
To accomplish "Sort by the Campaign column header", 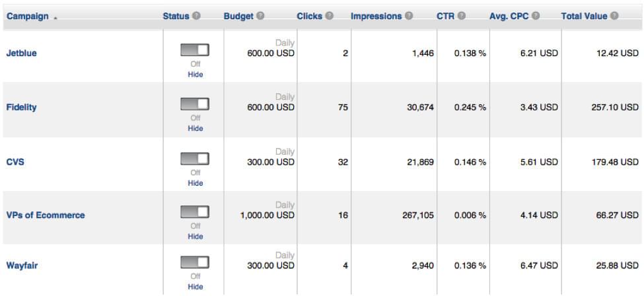I will 28,17.
